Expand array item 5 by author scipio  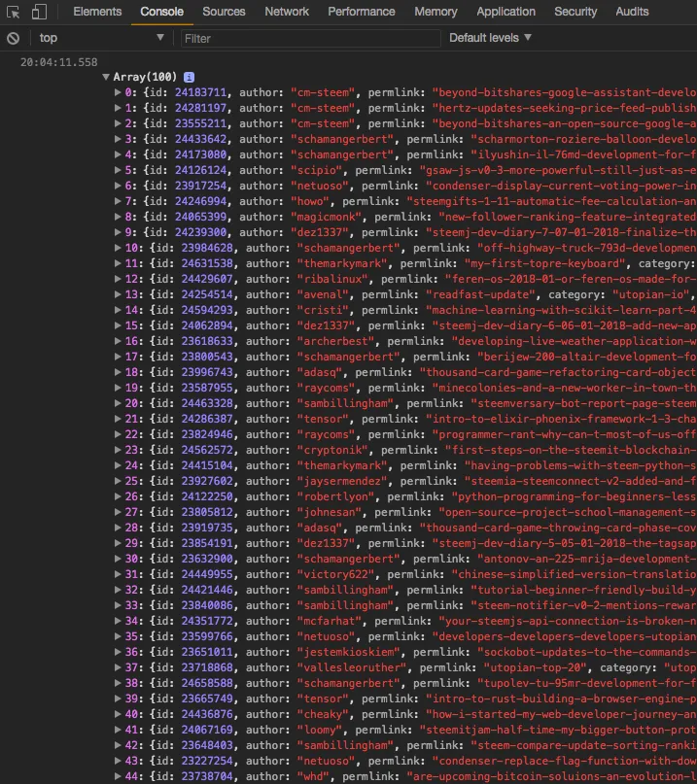tap(118, 170)
